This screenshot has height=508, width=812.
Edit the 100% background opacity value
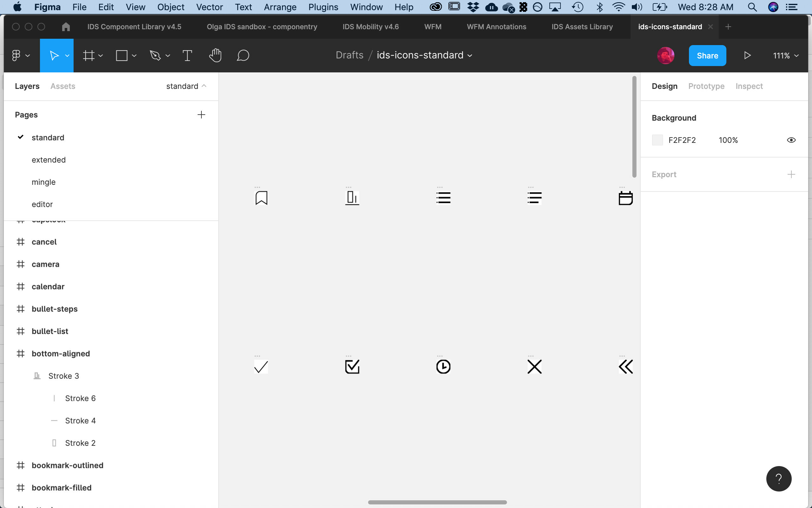click(x=728, y=140)
